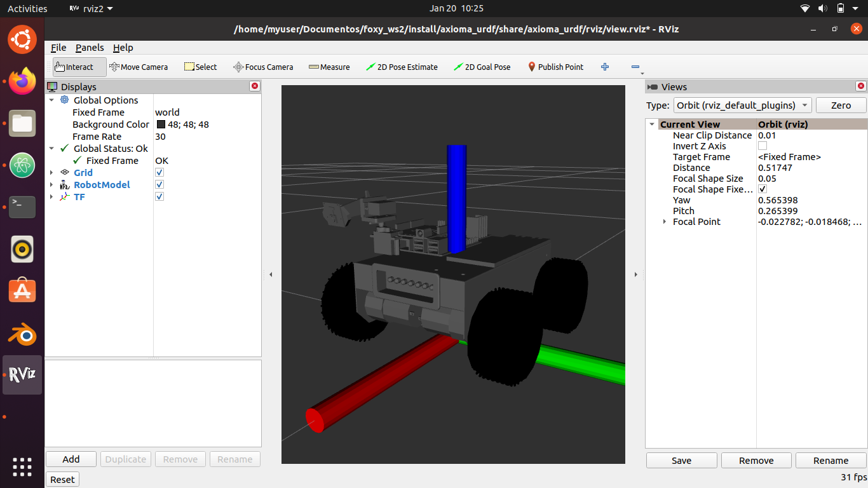Screen dimensions: 868x488
Task: Open the Files app in the dock
Action: pos(22,123)
